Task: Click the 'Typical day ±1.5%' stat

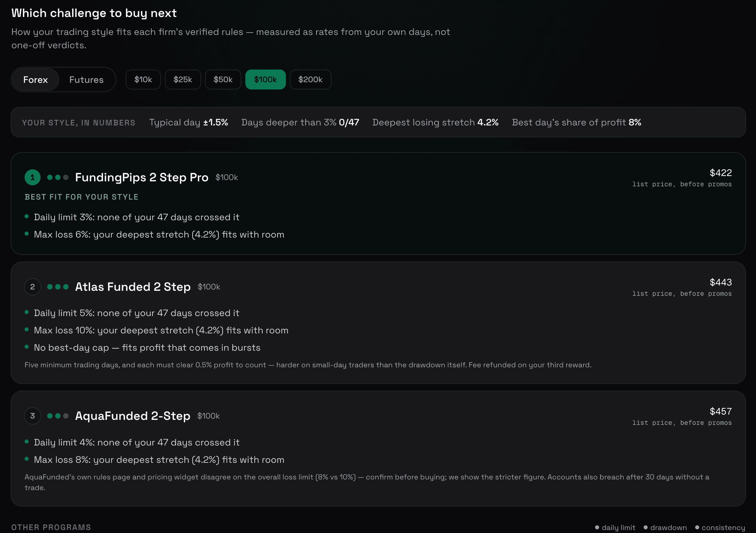Action: (189, 122)
